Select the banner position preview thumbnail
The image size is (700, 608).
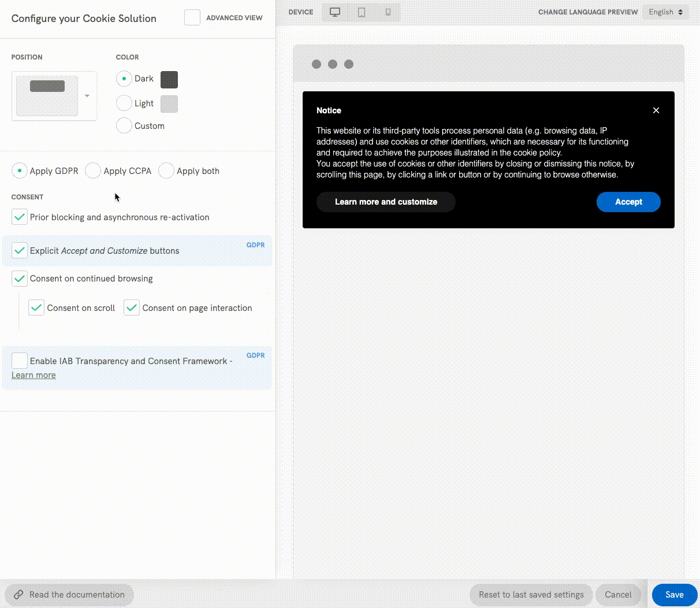tap(47, 96)
